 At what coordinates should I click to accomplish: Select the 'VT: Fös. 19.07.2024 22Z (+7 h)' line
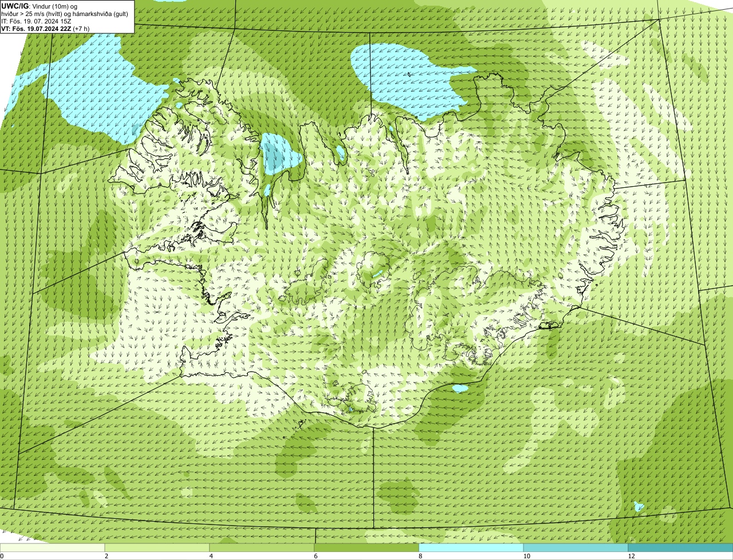tap(45, 28)
